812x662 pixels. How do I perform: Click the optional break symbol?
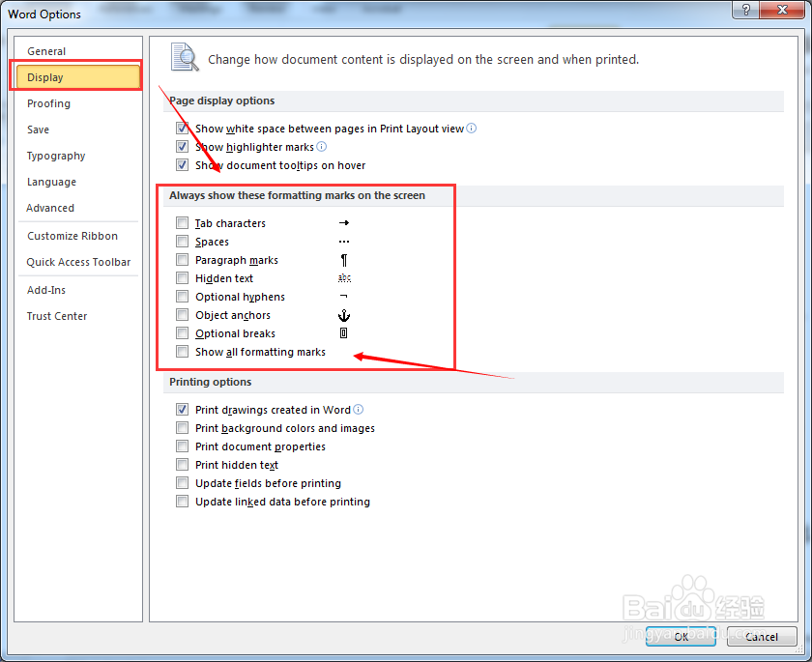click(x=343, y=333)
